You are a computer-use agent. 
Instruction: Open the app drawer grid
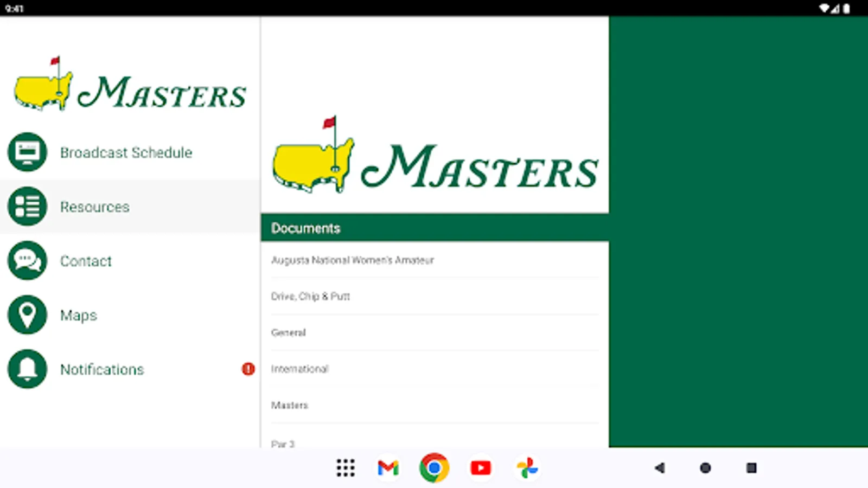click(345, 467)
